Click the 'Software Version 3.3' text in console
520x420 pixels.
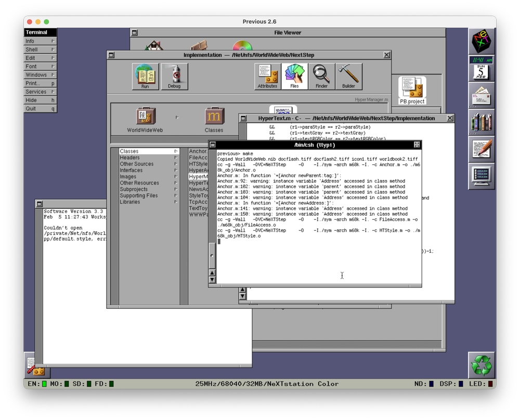[73, 211]
